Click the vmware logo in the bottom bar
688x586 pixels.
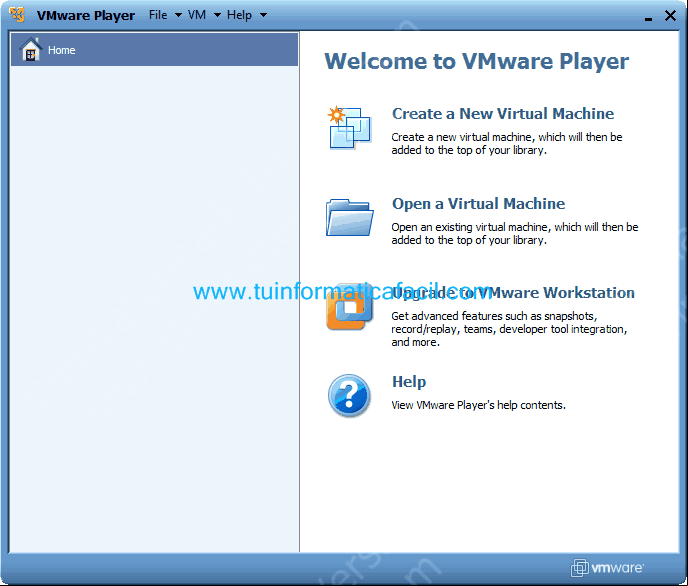pyautogui.click(x=607, y=568)
